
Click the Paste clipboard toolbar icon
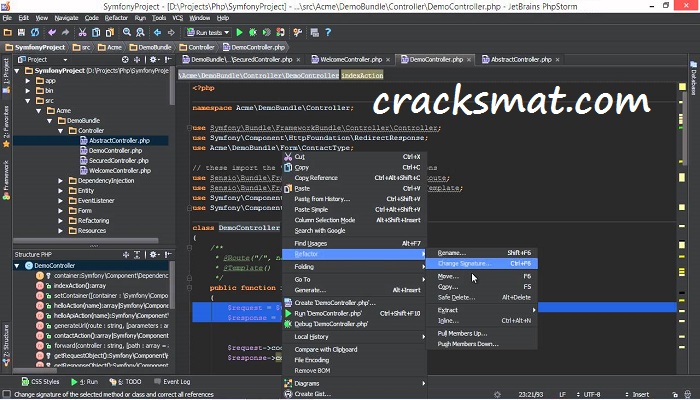[110, 32]
